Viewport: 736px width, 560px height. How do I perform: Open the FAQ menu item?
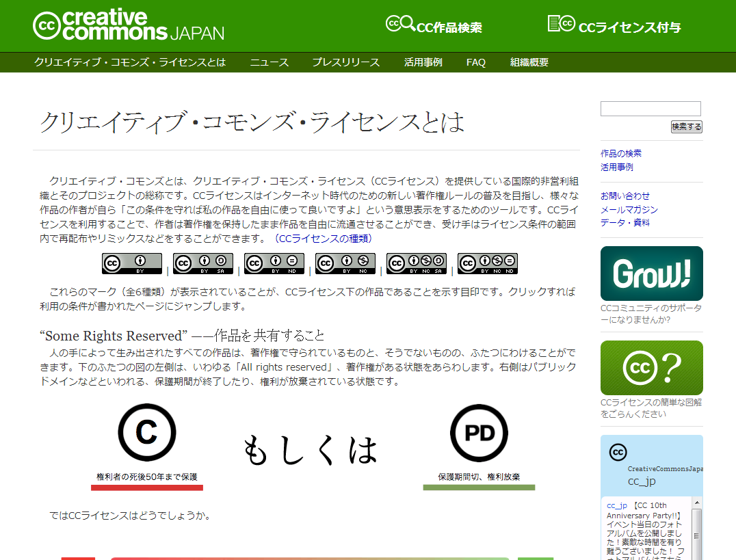click(x=476, y=62)
